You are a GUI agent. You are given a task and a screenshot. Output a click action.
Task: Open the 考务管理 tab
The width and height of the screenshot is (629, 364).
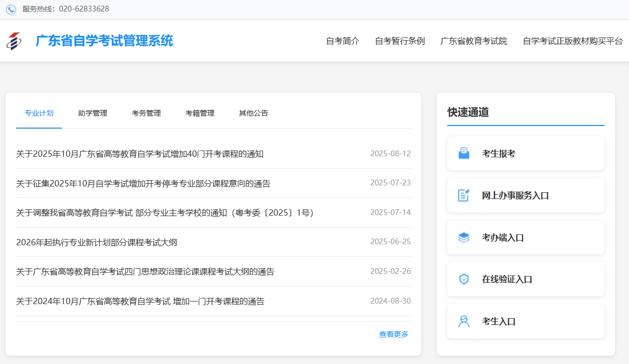tap(146, 113)
